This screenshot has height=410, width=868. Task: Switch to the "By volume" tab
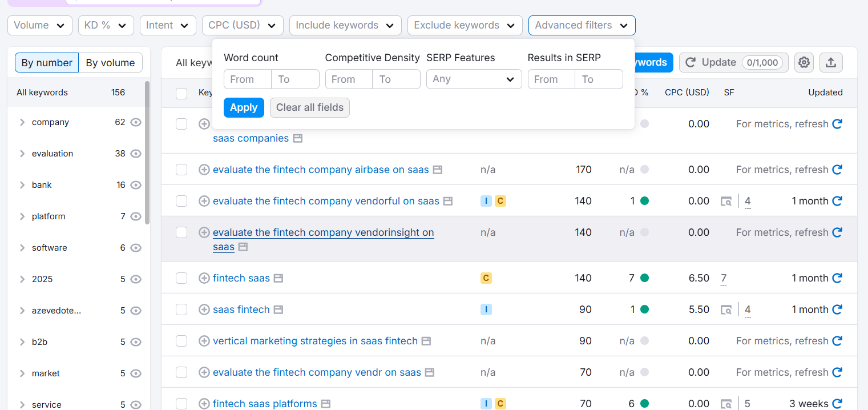pyautogui.click(x=110, y=62)
